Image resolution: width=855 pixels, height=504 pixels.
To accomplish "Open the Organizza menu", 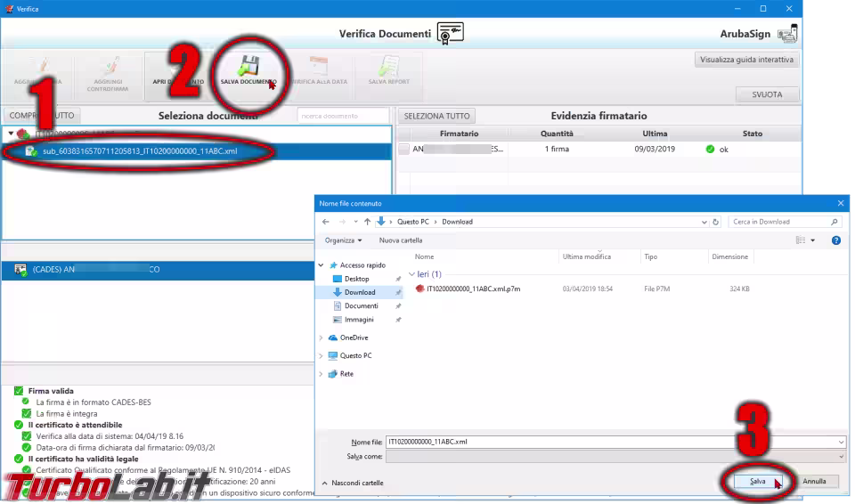I will (x=343, y=240).
